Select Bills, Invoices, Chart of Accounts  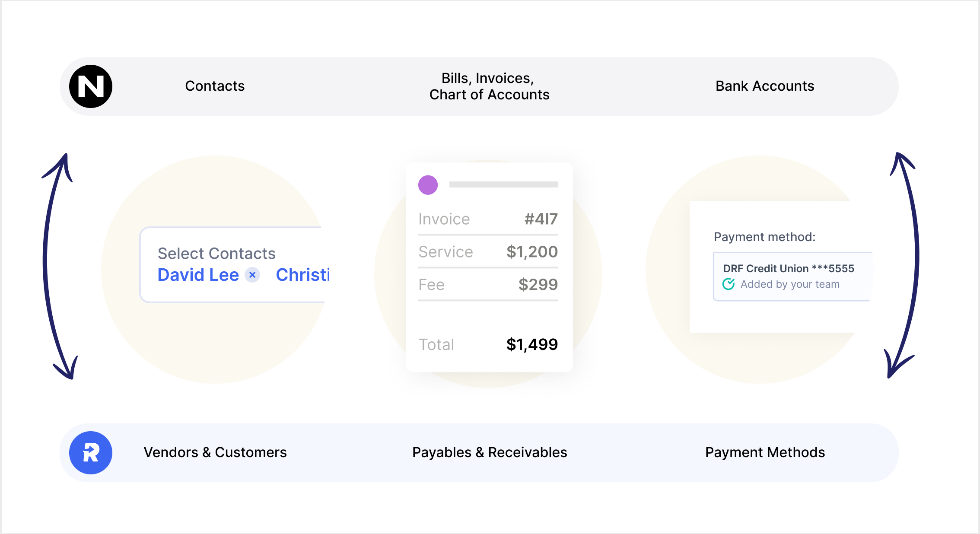pos(489,86)
